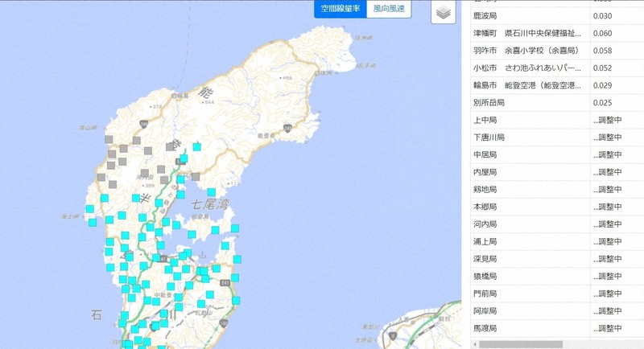644x349 pixels.
Task: Select the 浦上局 row
Action: pos(557,241)
